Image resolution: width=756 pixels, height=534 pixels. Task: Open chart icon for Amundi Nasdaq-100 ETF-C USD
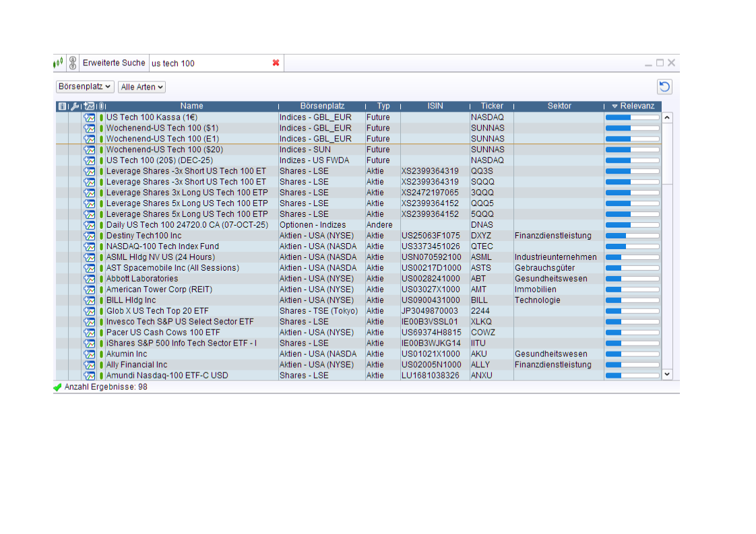(x=89, y=376)
